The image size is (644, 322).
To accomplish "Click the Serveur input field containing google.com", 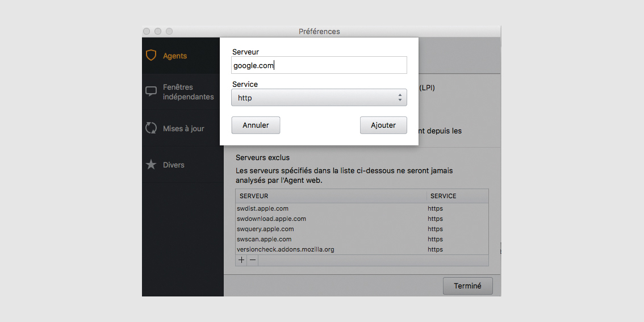I will tap(319, 65).
